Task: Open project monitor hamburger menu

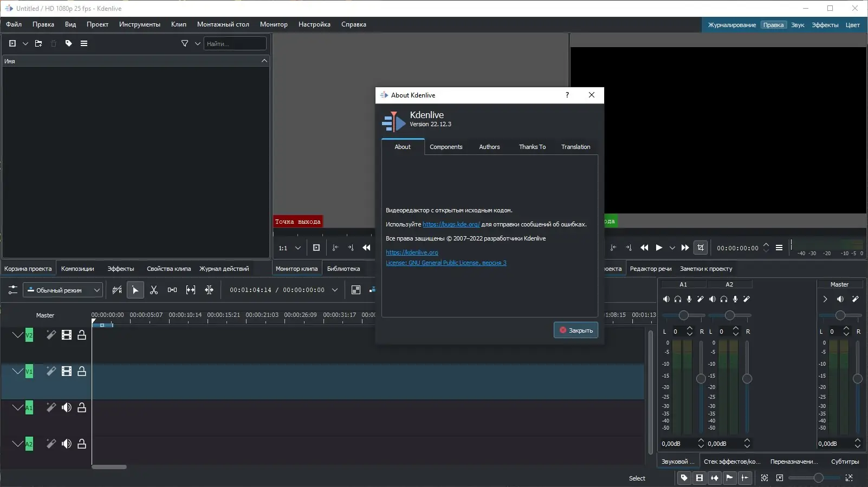Action: [779, 248]
